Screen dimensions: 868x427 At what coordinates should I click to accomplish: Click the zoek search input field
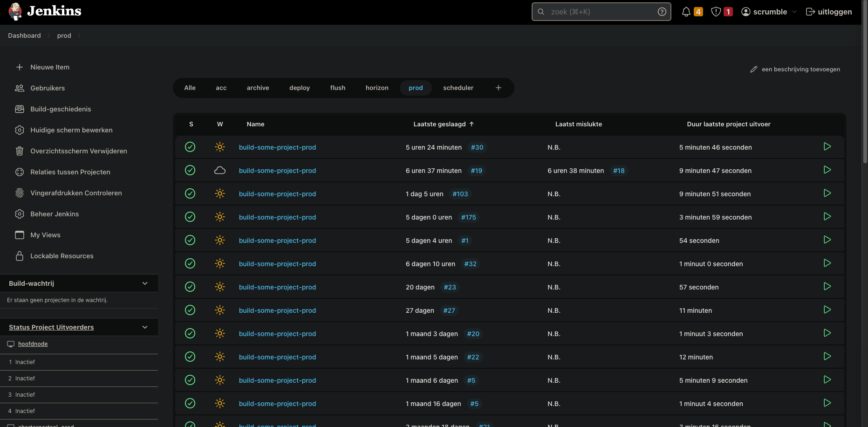(x=601, y=12)
